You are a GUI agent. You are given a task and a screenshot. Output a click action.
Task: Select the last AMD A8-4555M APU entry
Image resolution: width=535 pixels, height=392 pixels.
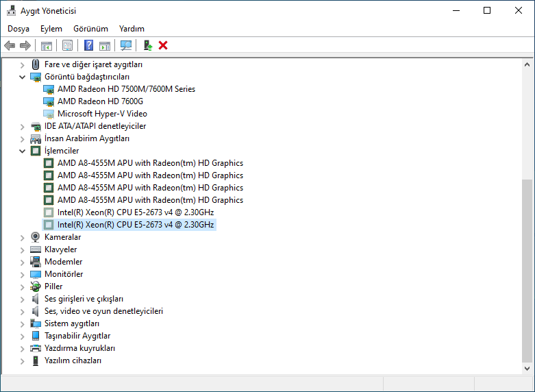coord(150,199)
